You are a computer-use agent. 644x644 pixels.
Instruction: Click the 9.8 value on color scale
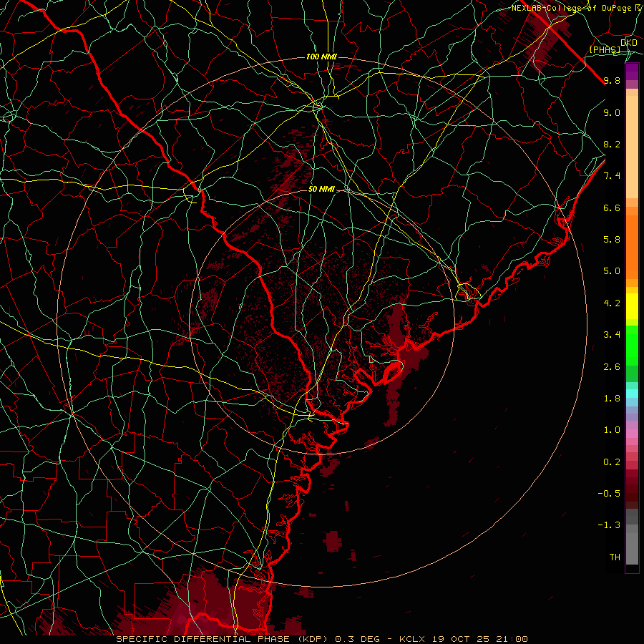click(x=612, y=80)
